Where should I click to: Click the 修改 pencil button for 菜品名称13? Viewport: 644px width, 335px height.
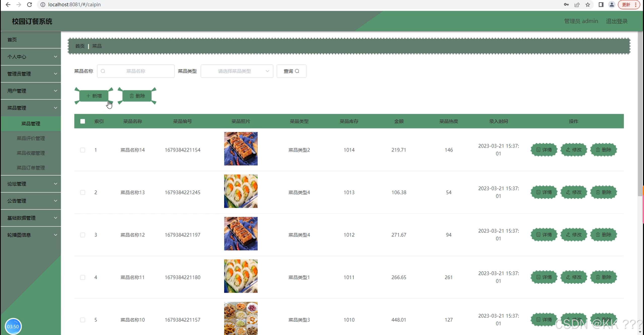574,192
